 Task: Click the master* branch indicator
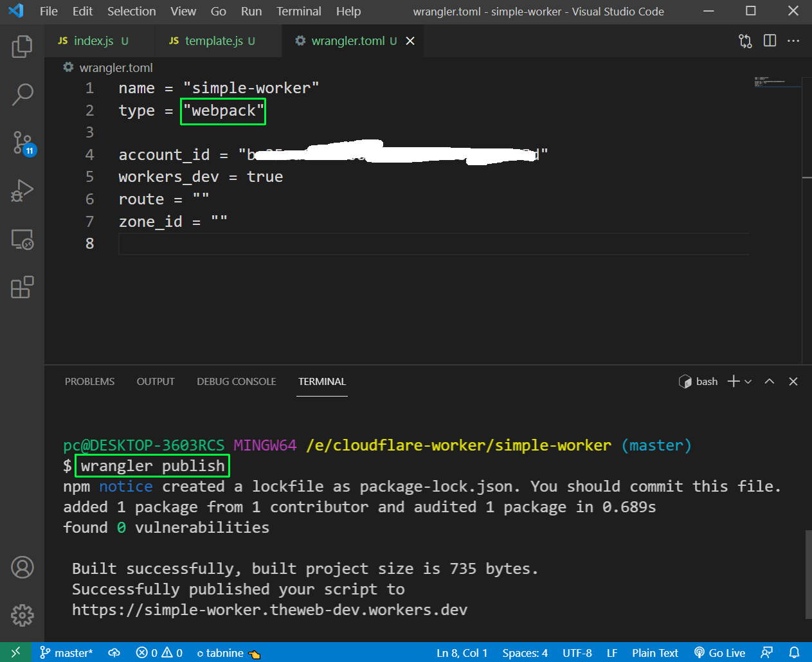[x=66, y=653]
